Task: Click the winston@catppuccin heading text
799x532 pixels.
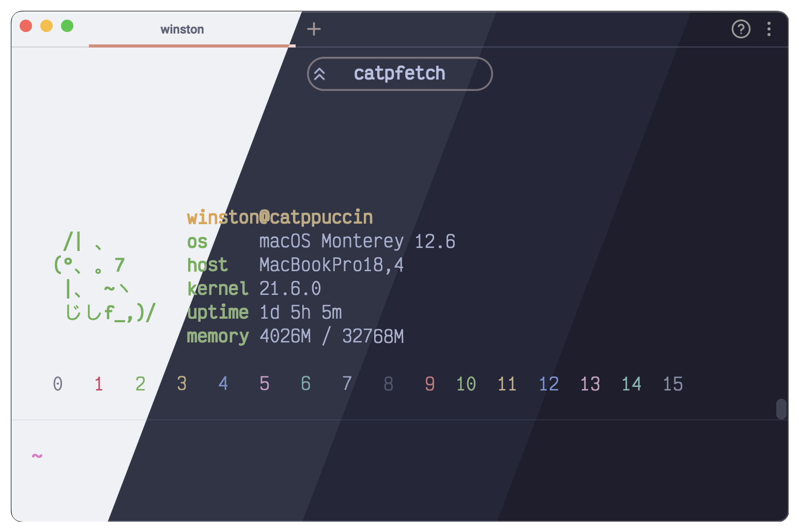Action: coord(280,217)
